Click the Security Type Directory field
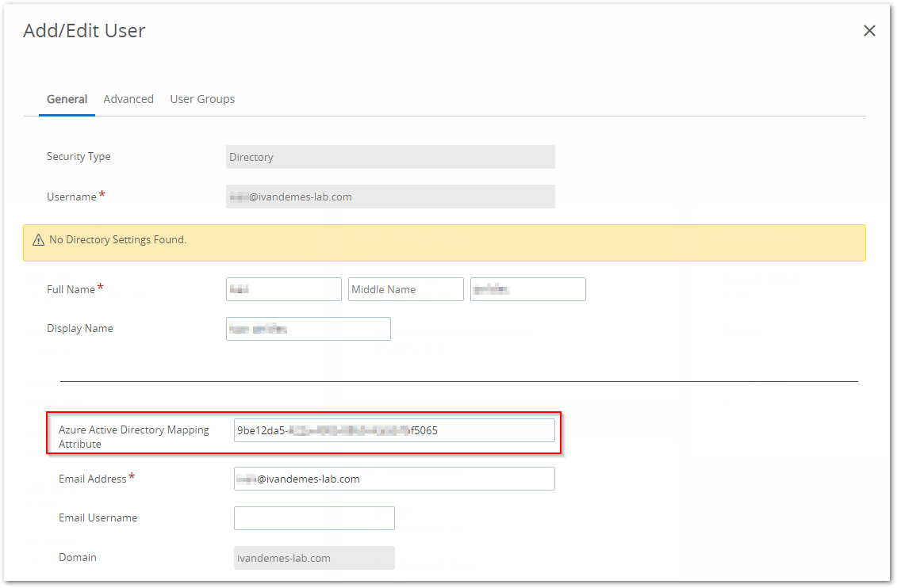This screenshot has width=897, height=588. pyautogui.click(x=389, y=157)
